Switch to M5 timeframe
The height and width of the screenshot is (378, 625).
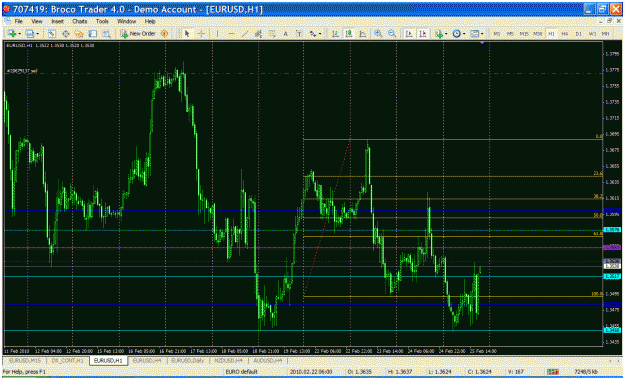pos(510,34)
